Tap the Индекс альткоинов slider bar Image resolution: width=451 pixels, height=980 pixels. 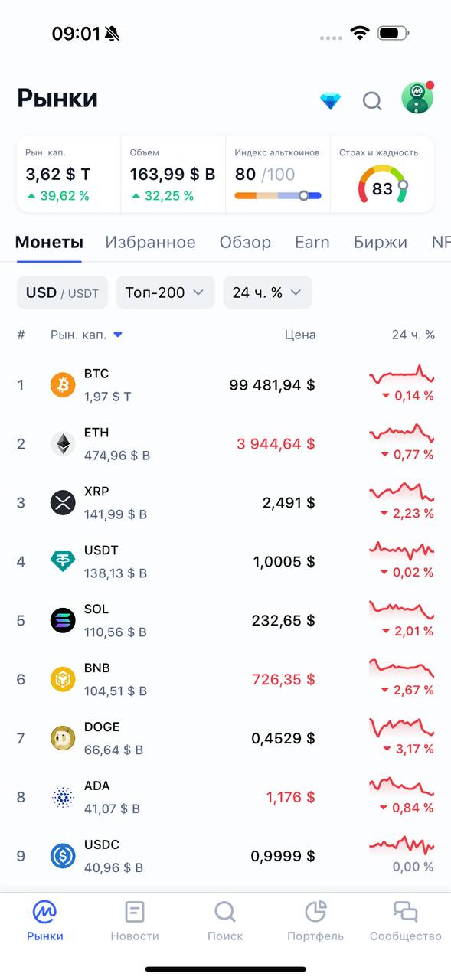277,196
